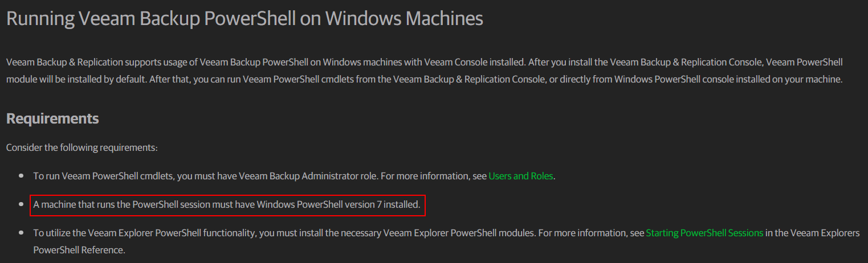Click the red-outlined PowerShell version 7 sentence

[227, 204]
